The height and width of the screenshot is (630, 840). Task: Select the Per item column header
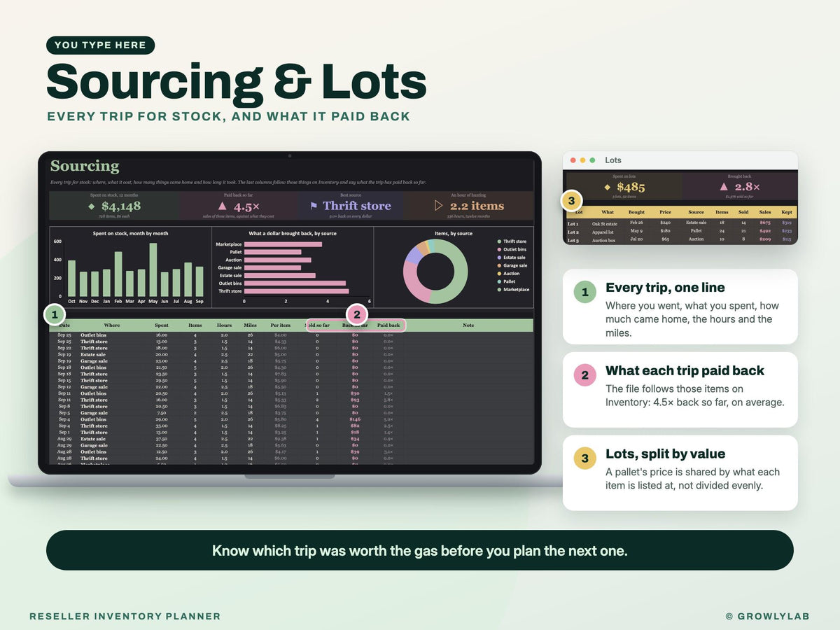pos(280,325)
